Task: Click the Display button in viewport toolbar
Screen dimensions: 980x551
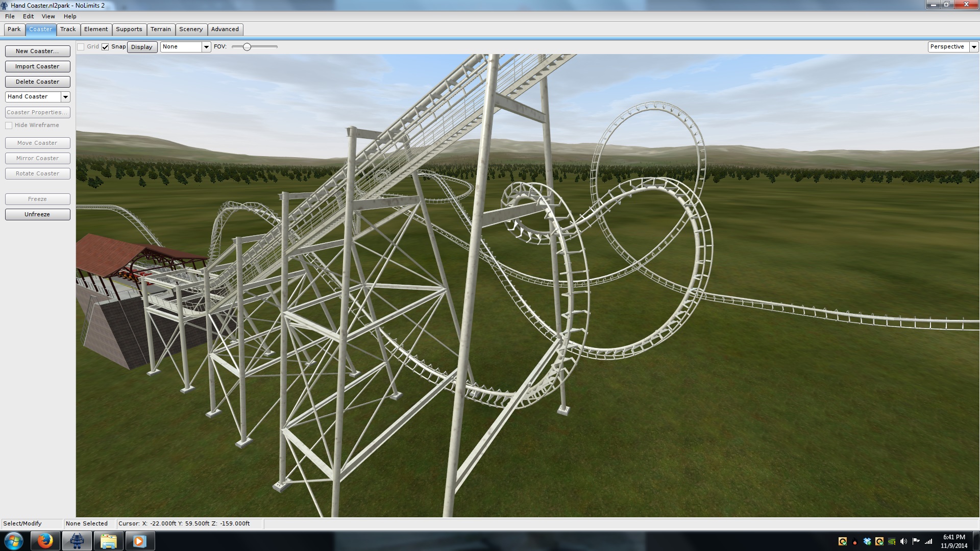Action: click(x=142, y=47)
